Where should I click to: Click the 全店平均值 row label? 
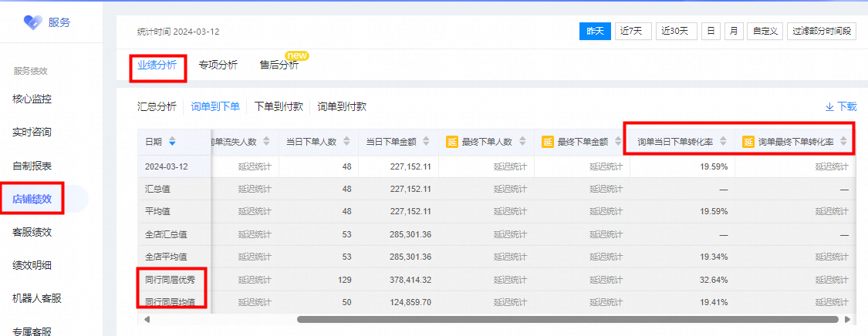click(166, 257)
